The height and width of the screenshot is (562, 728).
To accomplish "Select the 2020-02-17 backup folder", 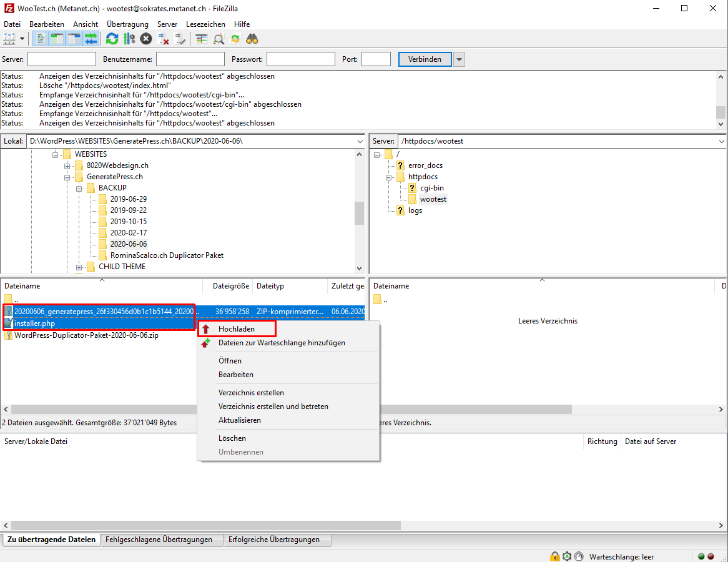I will (x=129, y=233).
